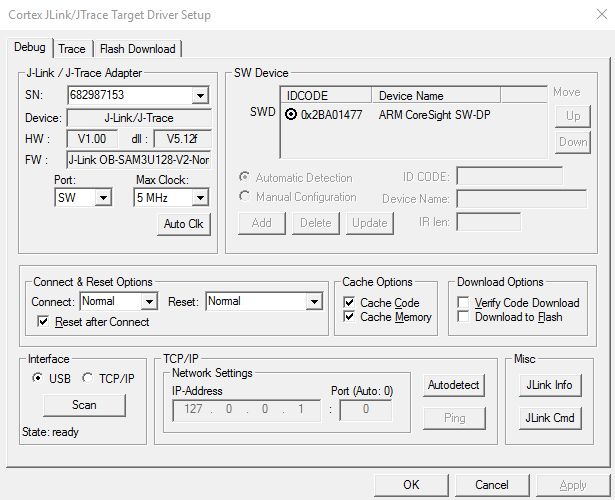This screenshot has height=500, width=615.
Task: Open the Max Clock dropdown
Action: (x=200, y=198)
